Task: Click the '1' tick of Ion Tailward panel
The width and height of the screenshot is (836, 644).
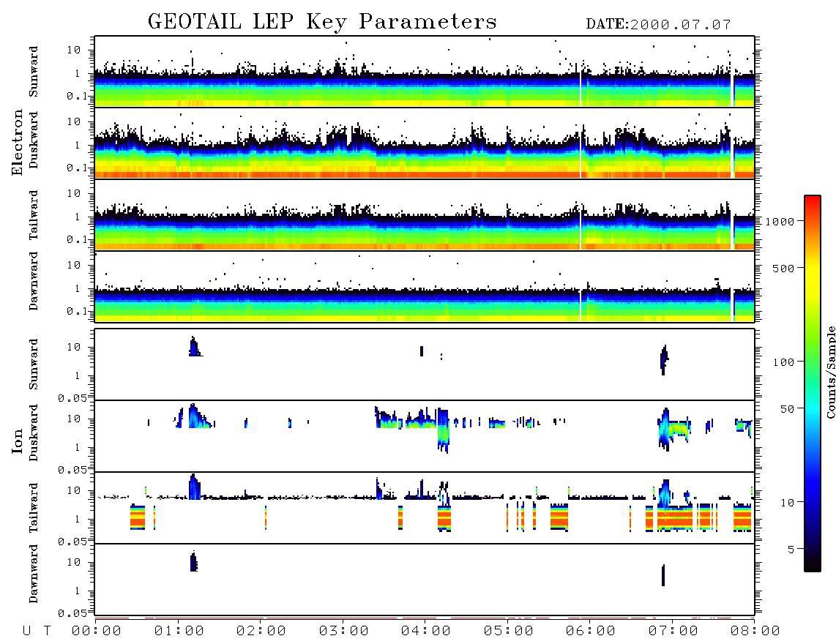Action: (x=78, y=519)
